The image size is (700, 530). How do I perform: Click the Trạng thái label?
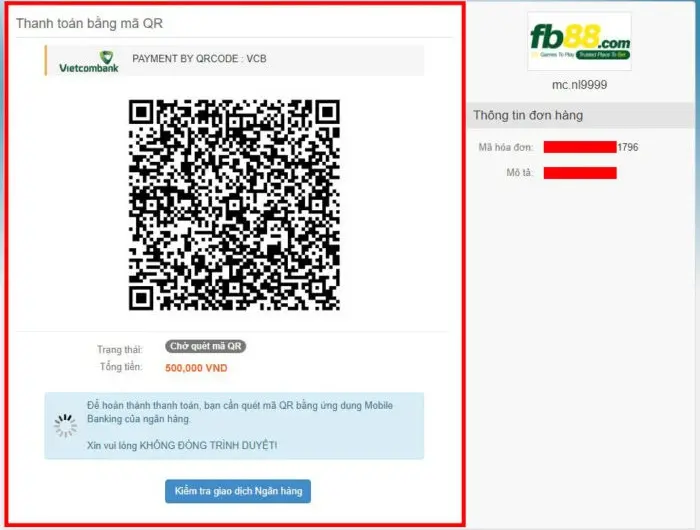[120, 349]
